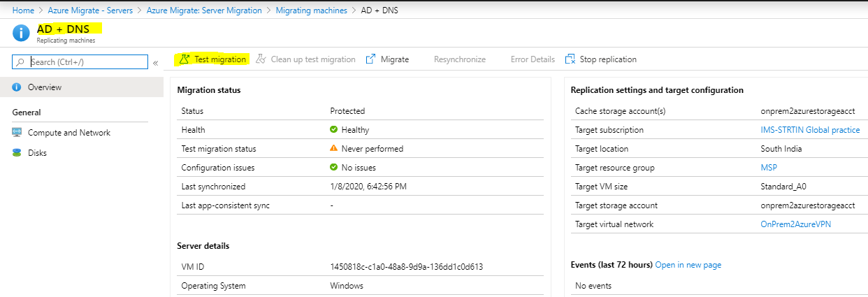Click the Never performed warning triangle icon

[334, 149]
